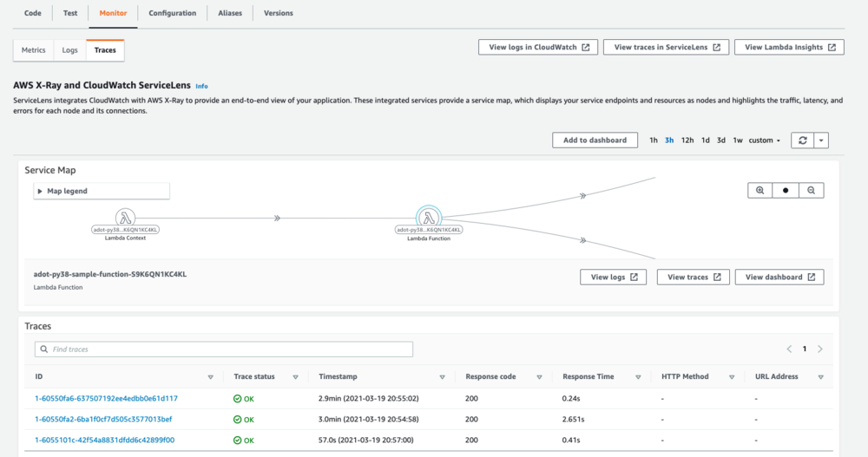The image size is (868, 457).
Task: Open the Code tab
Action: (x=33, y=13)
